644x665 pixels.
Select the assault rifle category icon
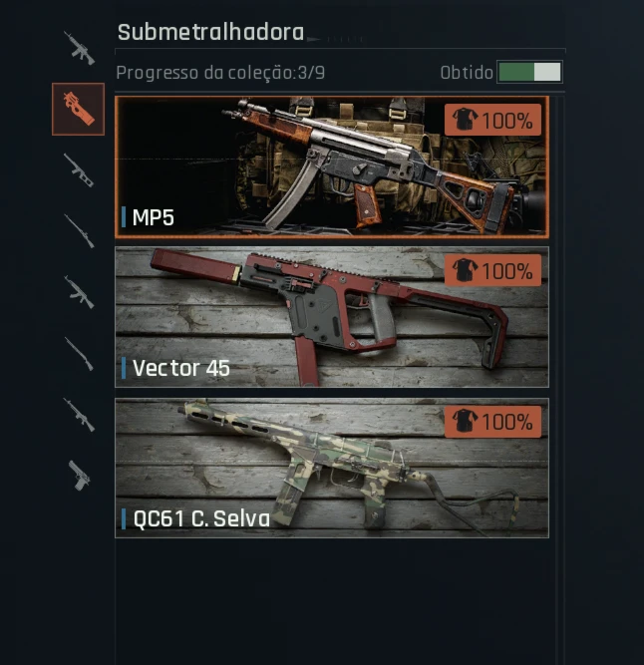click(79, 48)
